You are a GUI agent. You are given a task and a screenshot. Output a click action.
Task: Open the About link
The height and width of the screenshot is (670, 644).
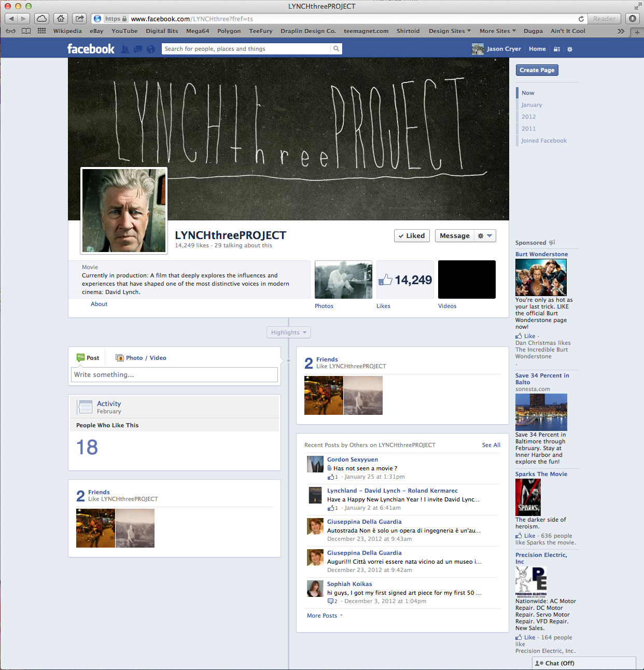pyautogui.click(x=99, y=304)
